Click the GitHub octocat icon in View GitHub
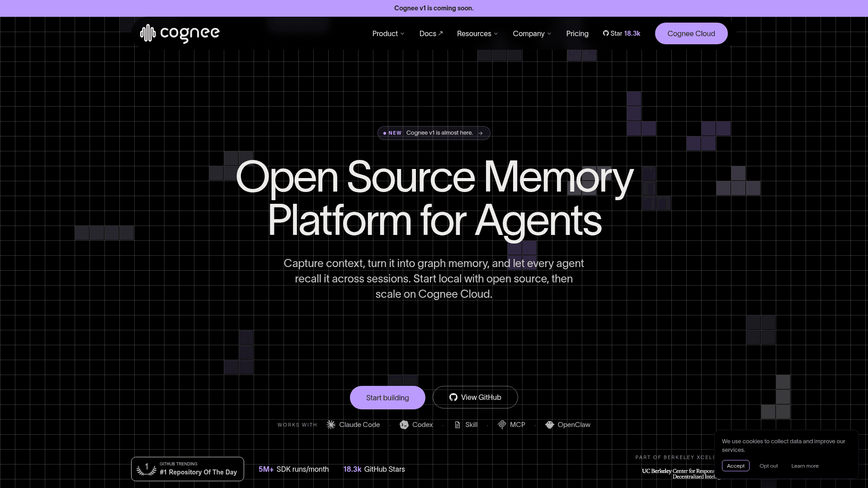 click(453, 397)
